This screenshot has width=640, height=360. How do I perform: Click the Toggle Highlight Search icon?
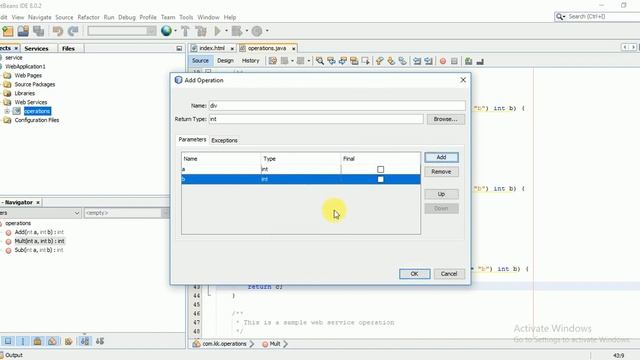pyautogui.click(x=354, y=61)
